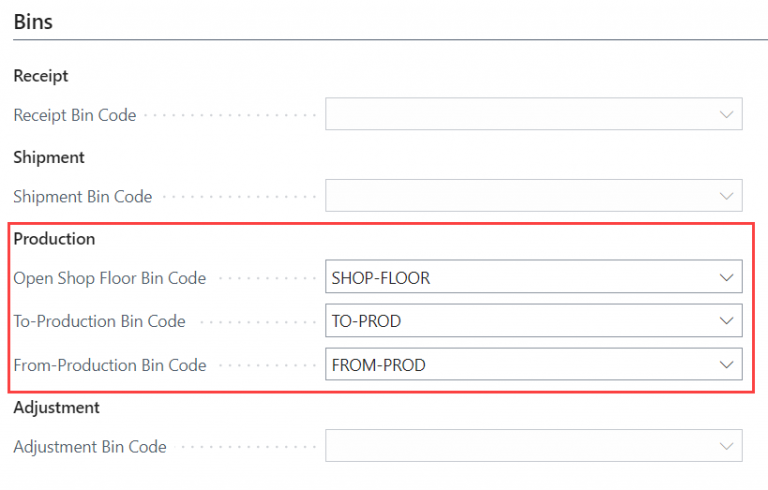
Task: Collapse the Bins section header
Action: tap(33, 21)
